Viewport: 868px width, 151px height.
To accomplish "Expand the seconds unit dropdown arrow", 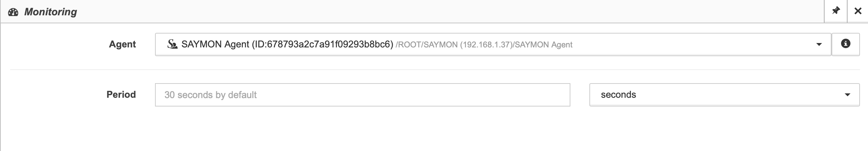I will 847,95.
